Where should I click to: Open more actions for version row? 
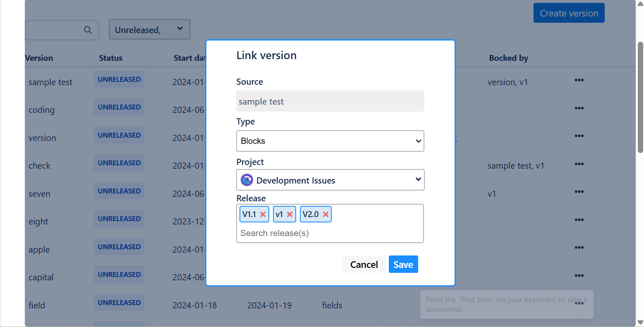(579, 136)
